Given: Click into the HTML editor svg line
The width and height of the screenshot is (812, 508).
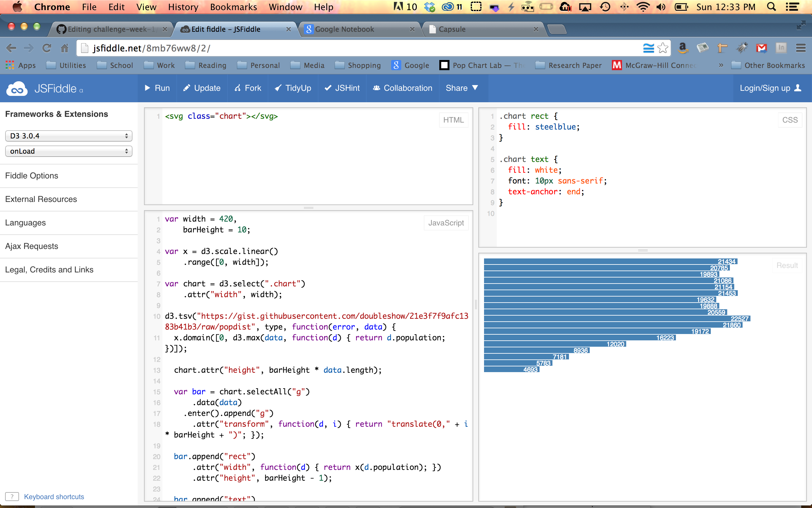Looking at the screenshot, I should (221, 116).
